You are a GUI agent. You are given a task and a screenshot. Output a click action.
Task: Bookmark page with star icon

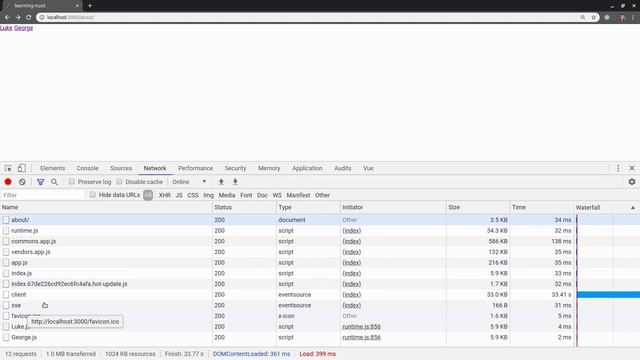click(593, 17)
